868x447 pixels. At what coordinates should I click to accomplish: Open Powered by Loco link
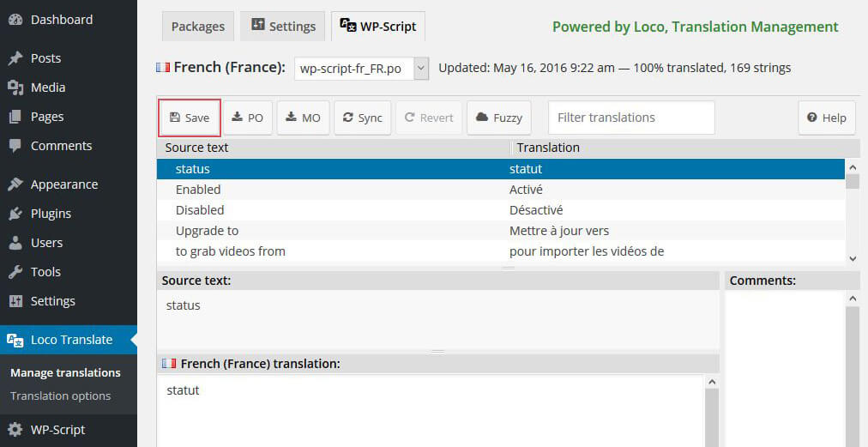[696, 27]
